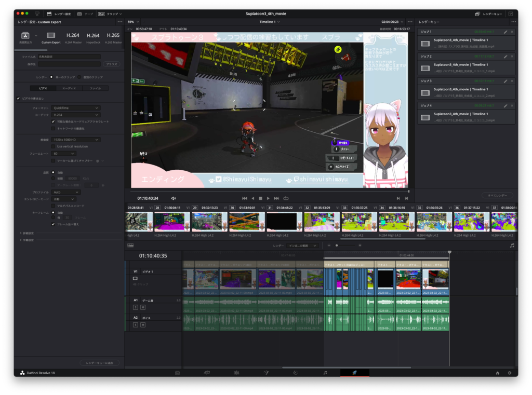This screenshot has height=395, width=532.
Task: Click the ブラウズ browse button
Action: pyautogui.click(x=112, y=64)
